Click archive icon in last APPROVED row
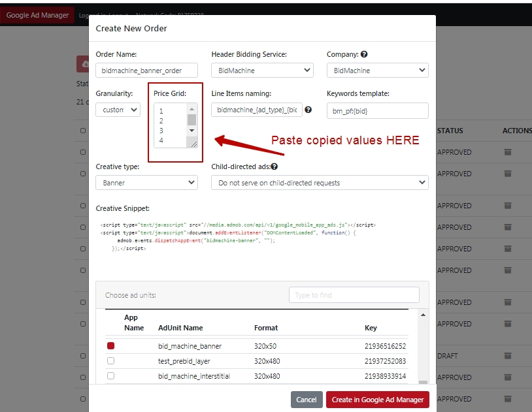Image resolution: width=532 pixels, height=412 pixels. [508, 399]
